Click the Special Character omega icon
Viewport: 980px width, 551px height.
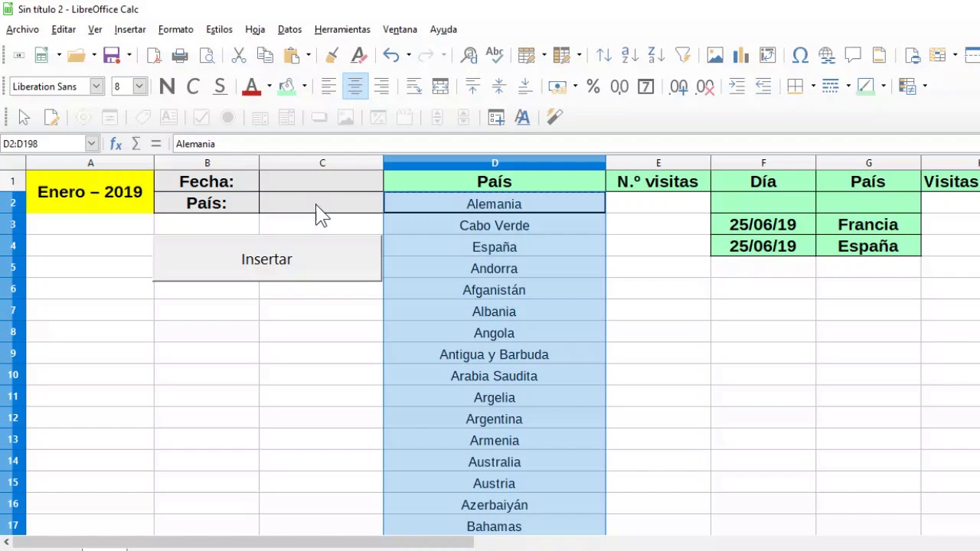pyautogui.click(x=800, y=55)
